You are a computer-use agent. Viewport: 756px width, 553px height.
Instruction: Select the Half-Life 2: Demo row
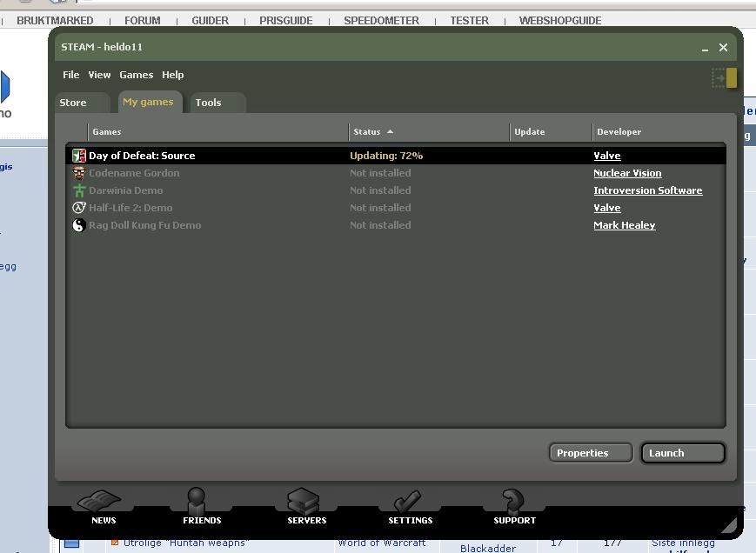pos(397,208)
